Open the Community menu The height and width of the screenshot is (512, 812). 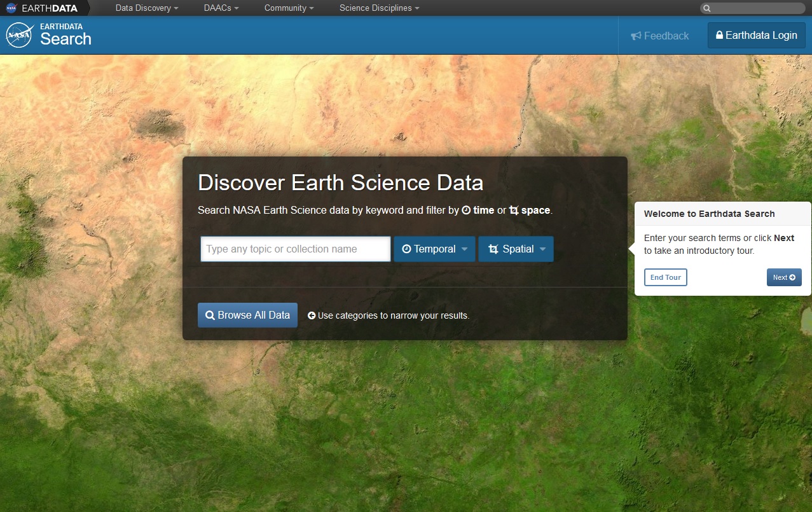click(x=289, y=8)
